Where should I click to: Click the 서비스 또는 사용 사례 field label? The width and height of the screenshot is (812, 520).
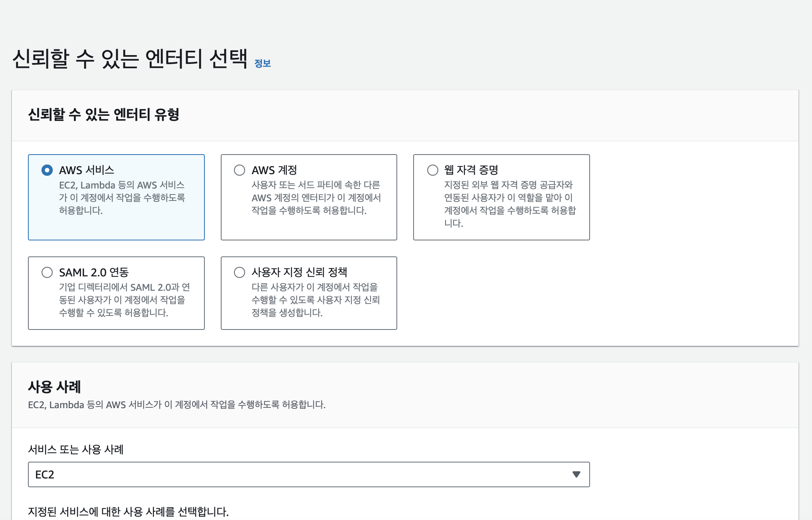tap(76, 450)
